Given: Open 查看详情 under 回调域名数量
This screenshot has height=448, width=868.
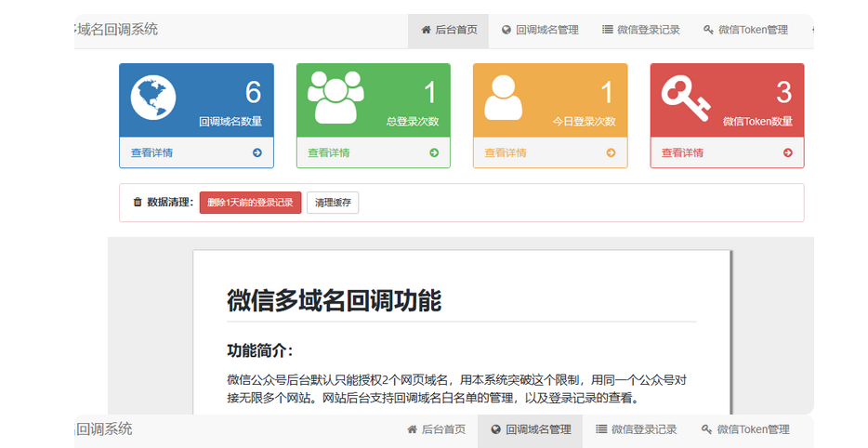Looking at the screenshot, I should point(151,152).
